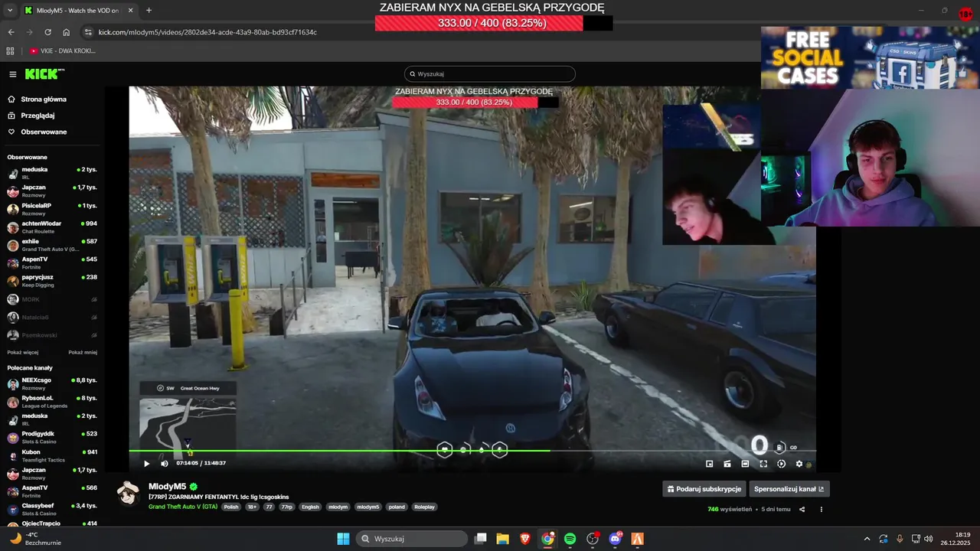
Task: Open Windows Start menu
Action: coord(343,539)
